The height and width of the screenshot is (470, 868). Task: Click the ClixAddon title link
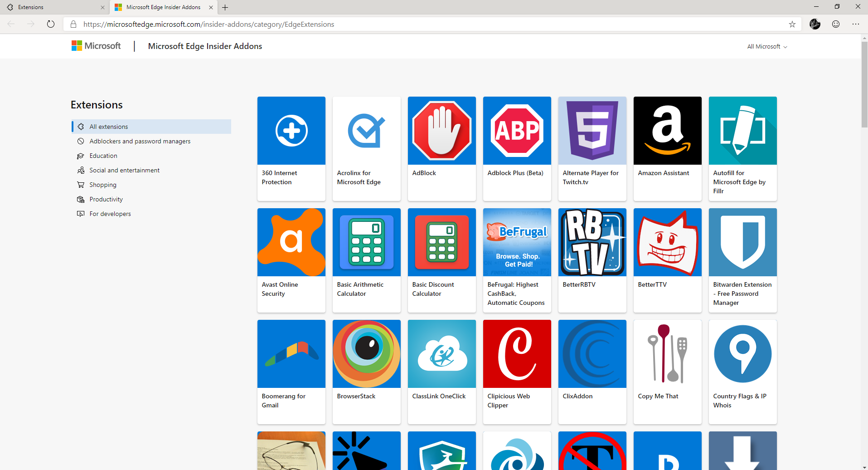577,396
